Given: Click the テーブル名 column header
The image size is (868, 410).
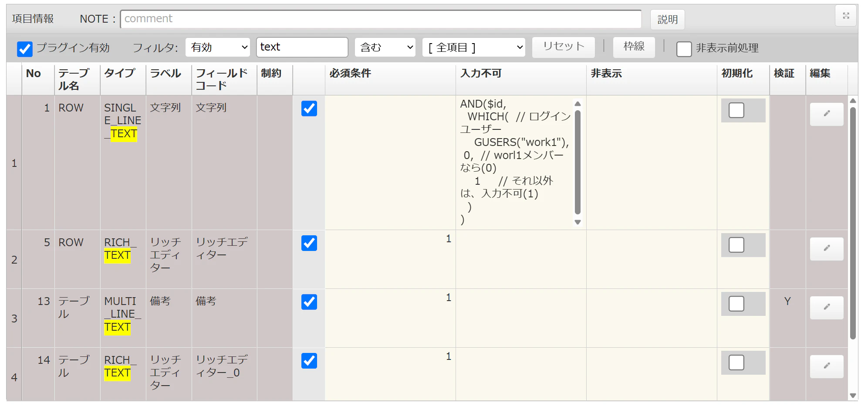Looking at the screenshot, I should (x=78, y=79).
